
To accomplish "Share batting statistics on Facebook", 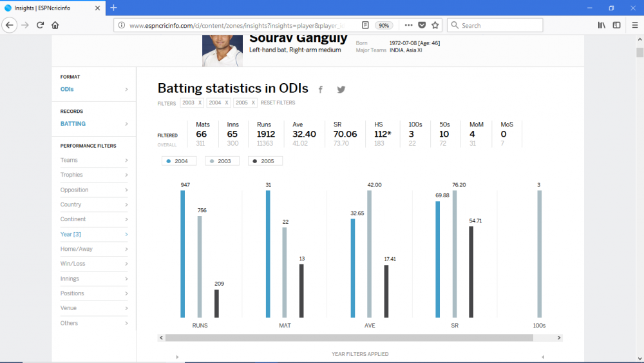I will pyautogui.click(x=320, y=89).
